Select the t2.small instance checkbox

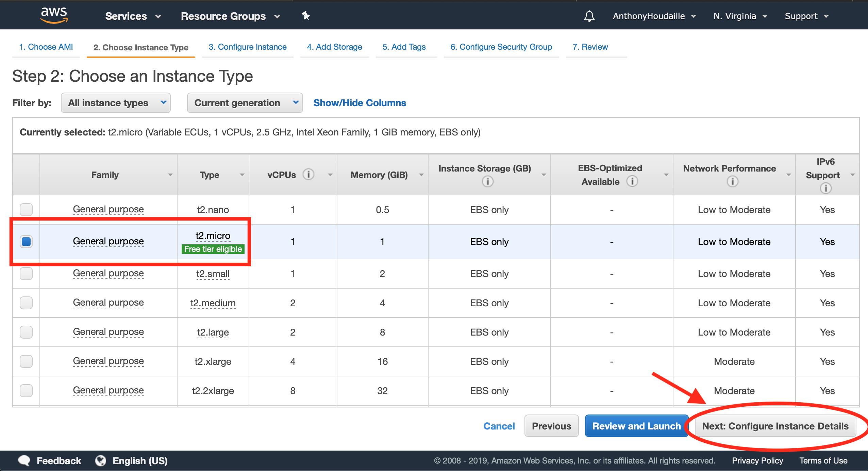pyautogui.click(x=26, y=273)
